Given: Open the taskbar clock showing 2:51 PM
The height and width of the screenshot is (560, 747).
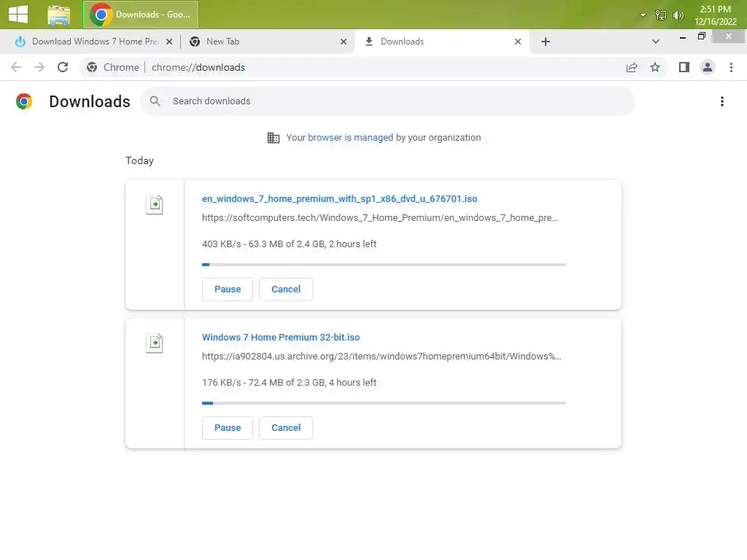Looking at the screenshot, I should tap(715, 15).
